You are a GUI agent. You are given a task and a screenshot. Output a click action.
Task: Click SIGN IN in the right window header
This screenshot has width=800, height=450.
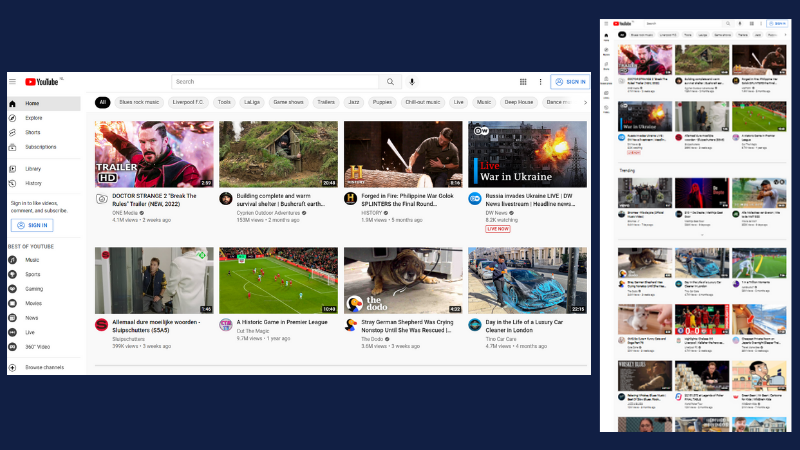coord(778,23)
